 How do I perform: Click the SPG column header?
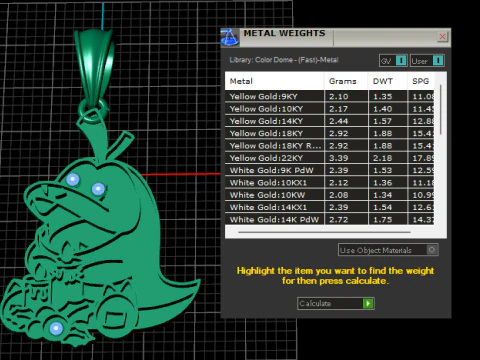[x=420, y=81]
